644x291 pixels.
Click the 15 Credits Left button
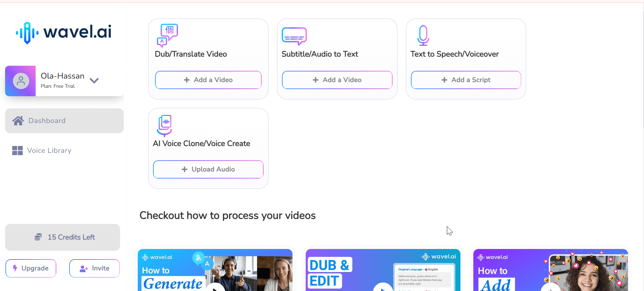pos(63,237)
